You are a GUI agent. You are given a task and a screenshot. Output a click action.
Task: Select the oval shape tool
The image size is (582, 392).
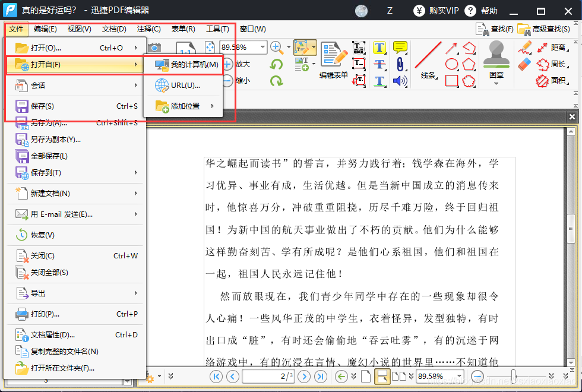pos(451,64)
